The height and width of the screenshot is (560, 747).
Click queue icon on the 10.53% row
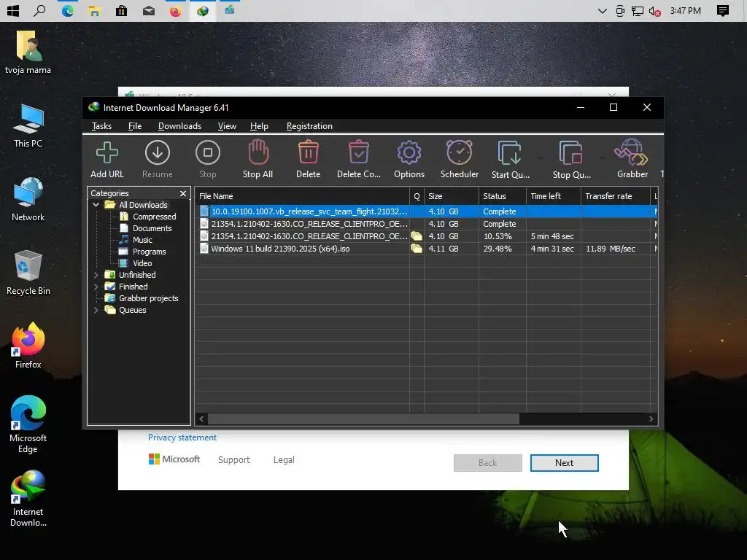pos(417,236)
